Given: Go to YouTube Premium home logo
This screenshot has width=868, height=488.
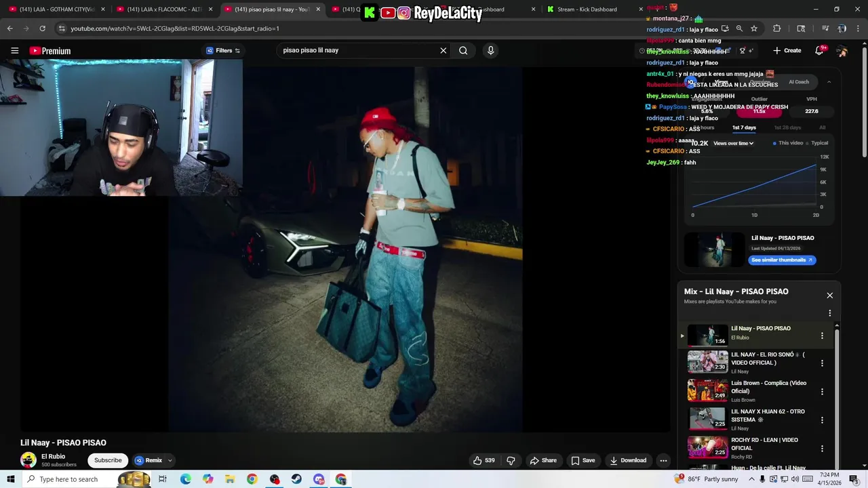Looking at the screenshot, I should click(x=50, y=51).
